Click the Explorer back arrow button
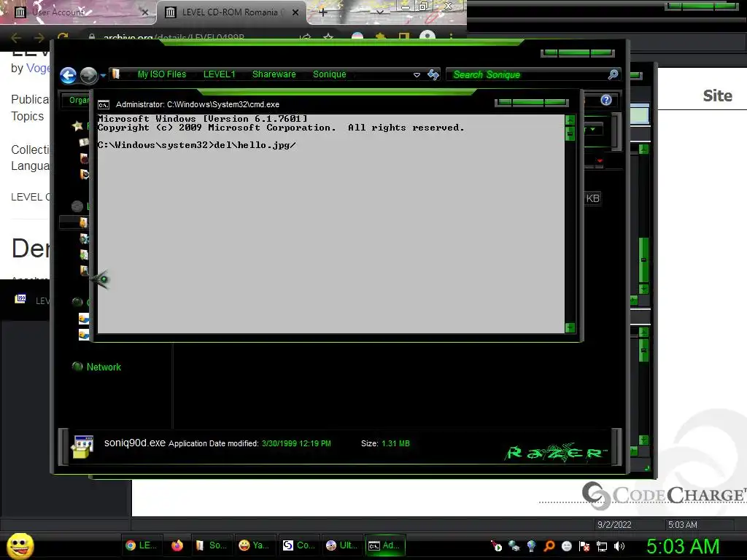This screenshot has height=560, width=747. click(x=68, y=75)
